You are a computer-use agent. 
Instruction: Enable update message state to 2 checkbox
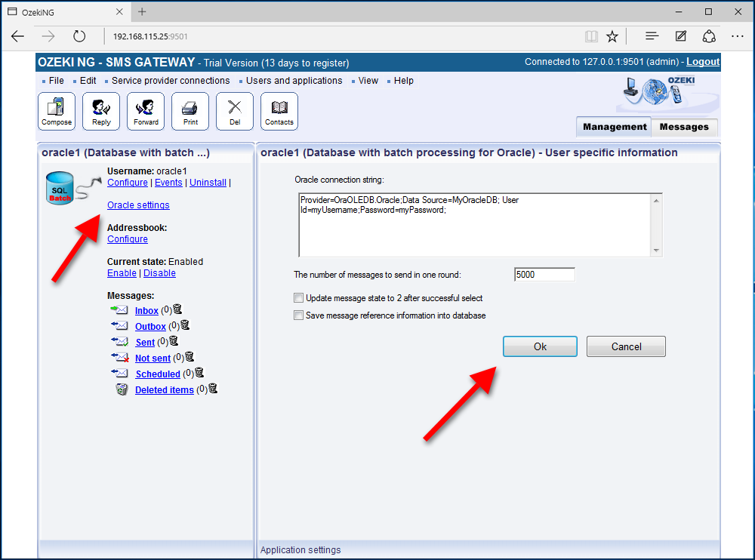[298, 298]
